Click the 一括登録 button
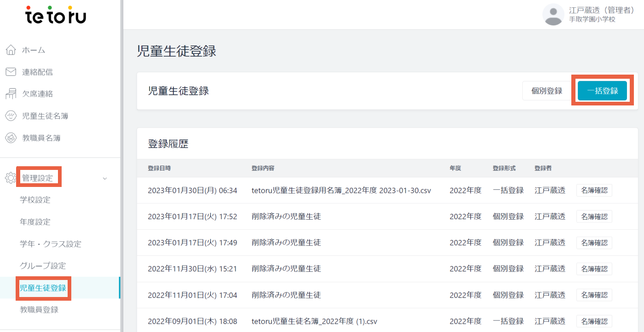This screenshot has height=332, width=644. point(603,91)
